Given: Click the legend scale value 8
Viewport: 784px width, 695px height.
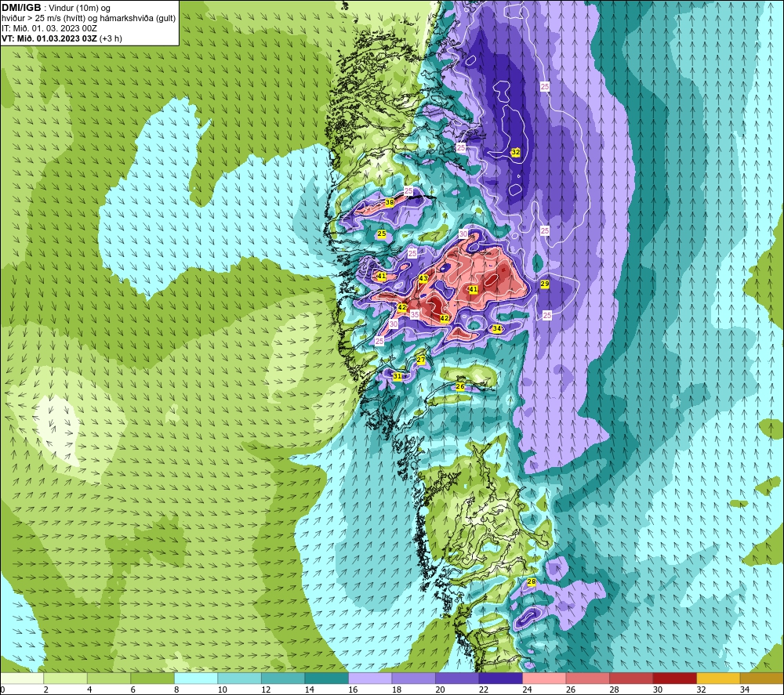Looking at the screenshot, I should (x=176, y=690).
